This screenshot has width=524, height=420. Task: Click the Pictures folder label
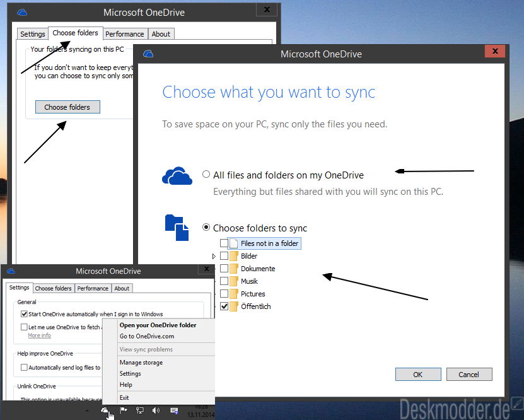(x=253, y=294)
